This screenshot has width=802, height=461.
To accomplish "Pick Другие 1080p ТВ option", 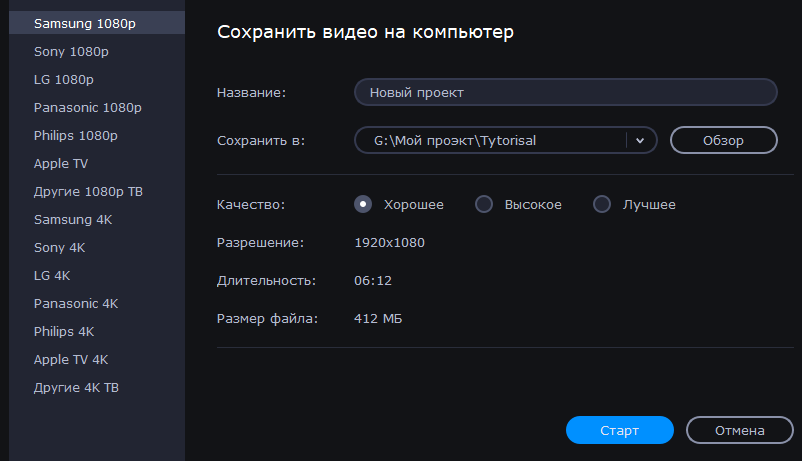I will 88,191.
